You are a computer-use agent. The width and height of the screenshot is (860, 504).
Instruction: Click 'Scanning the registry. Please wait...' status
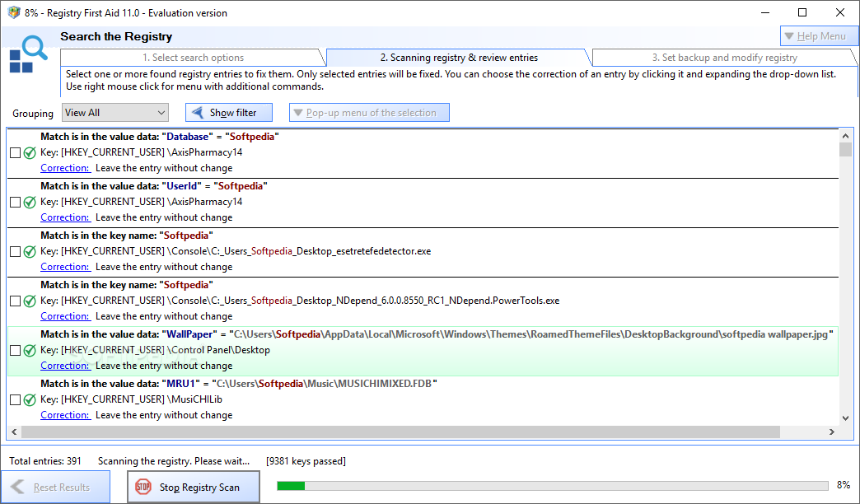pos(174,461)
